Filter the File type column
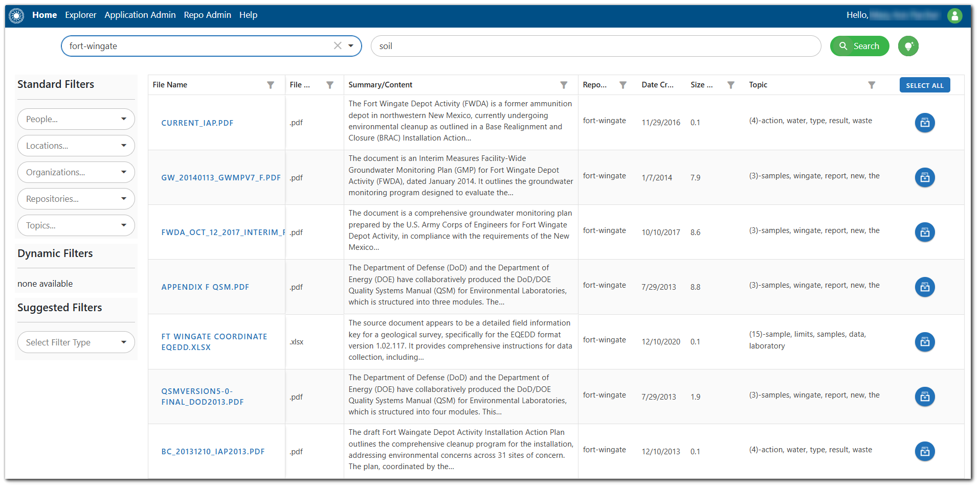This screenshot has width=980, height=488. coord(330,85)
